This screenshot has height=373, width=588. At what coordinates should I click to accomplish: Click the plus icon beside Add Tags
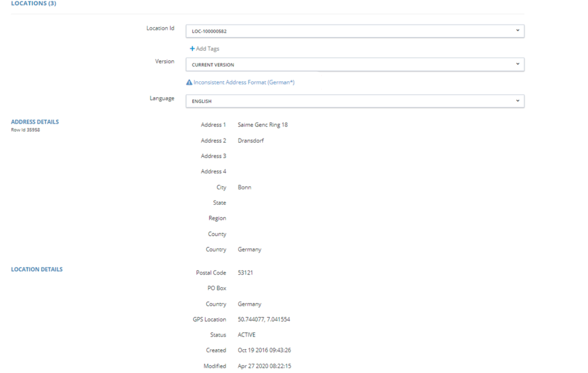[192, 49]
